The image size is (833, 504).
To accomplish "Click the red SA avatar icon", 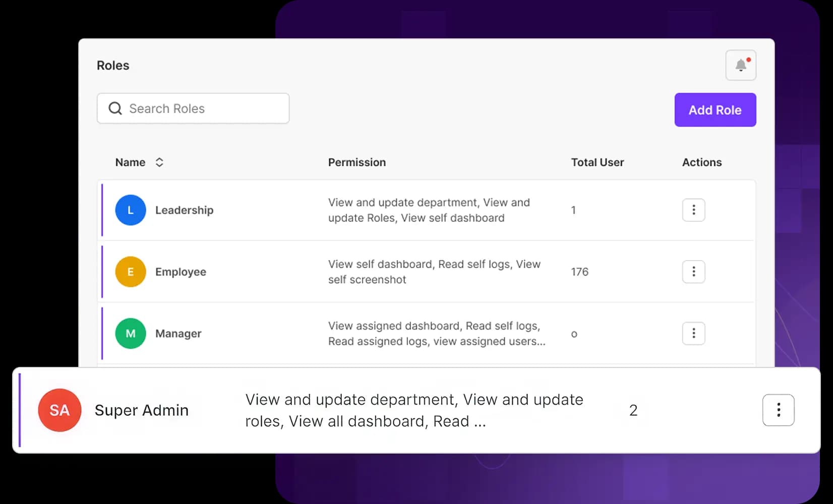I will 59,410.
